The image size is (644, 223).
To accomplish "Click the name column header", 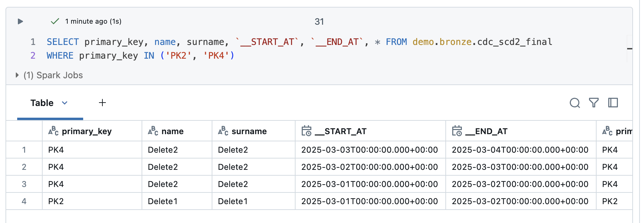I will click(x=173, y=131).
